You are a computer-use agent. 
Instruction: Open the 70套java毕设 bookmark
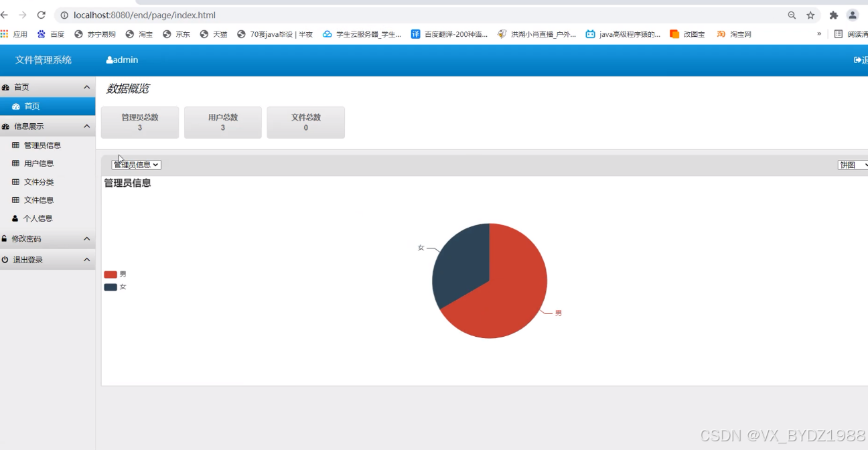click(x=275, y=33)
